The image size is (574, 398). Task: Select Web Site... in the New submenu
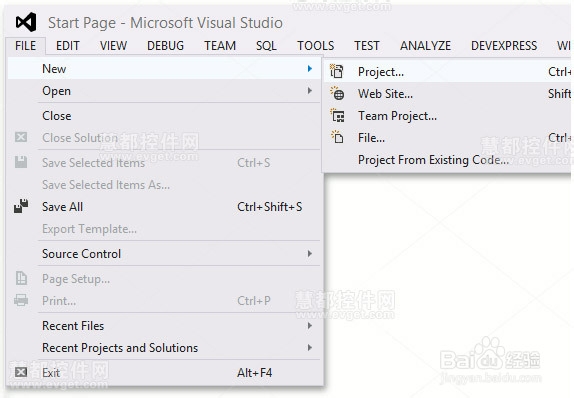point(447,94)
